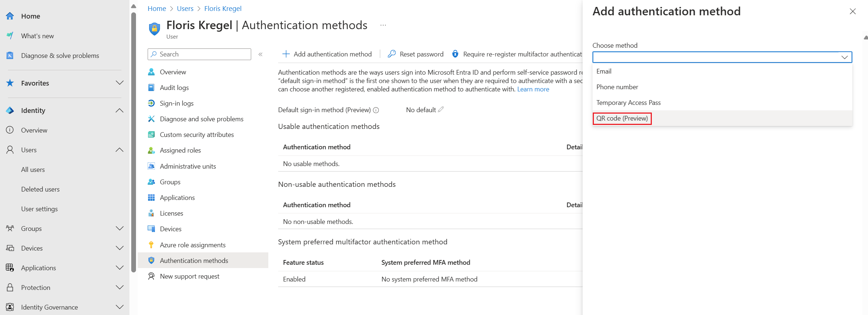
Task: Open New support request
Action: (x=190, y=276)
